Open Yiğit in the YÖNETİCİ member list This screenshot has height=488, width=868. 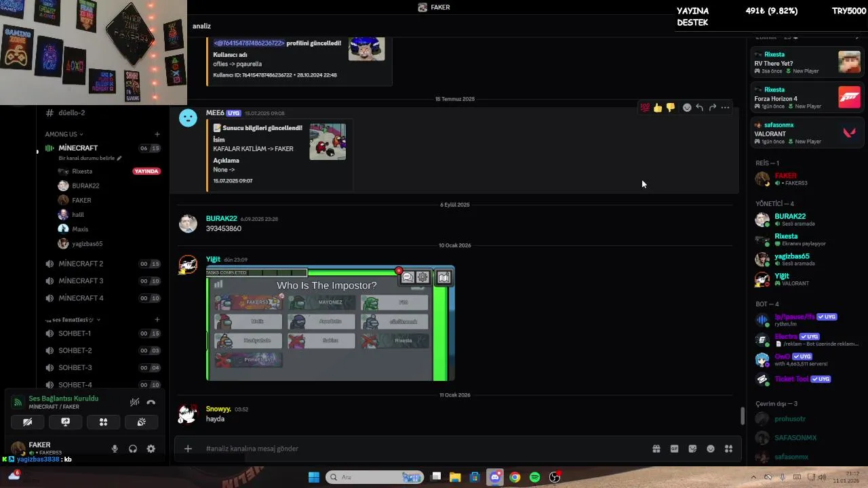(x=807, y=279)
